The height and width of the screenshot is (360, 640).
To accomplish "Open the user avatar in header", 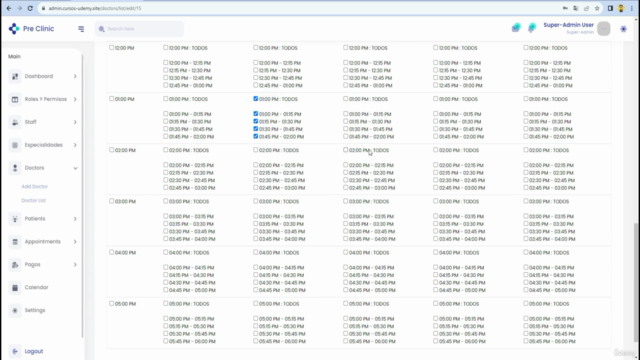I will [604, 29].
